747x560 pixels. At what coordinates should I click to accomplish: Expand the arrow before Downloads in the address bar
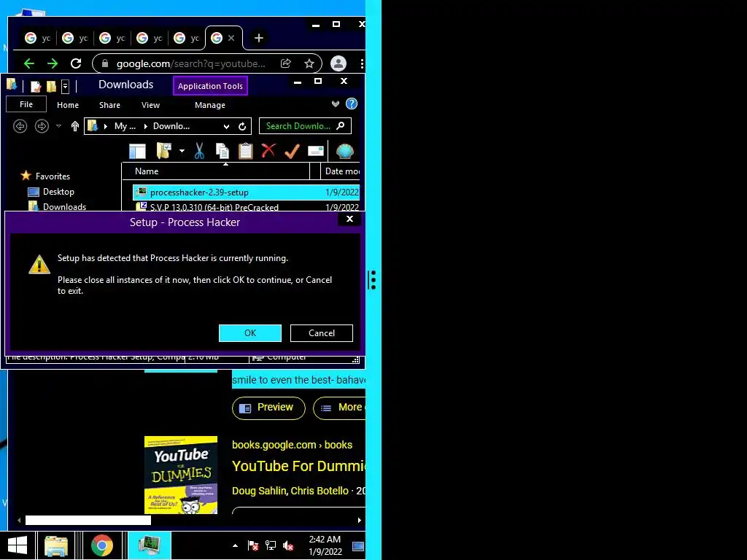coord(145,126)
